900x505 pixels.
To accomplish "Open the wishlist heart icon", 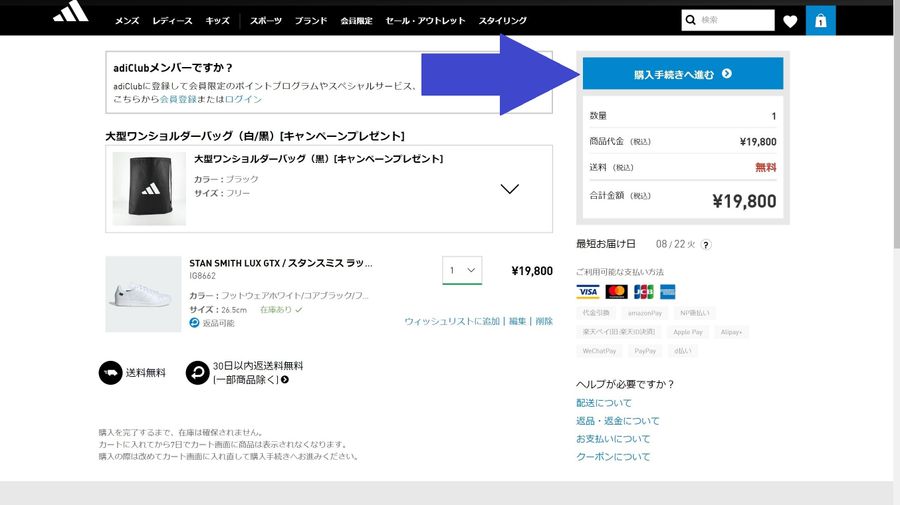I will click(x=790, y=21).
